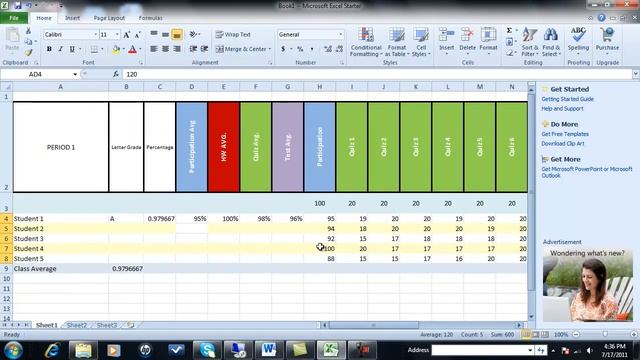Click the AutoSum sigma icon
This screenshot has height=360, width=640.
[509, 30]
